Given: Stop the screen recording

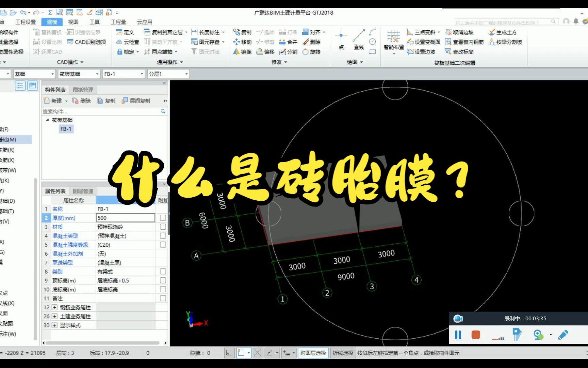Looking at the screenshot, I should click(x=476, y=335).
